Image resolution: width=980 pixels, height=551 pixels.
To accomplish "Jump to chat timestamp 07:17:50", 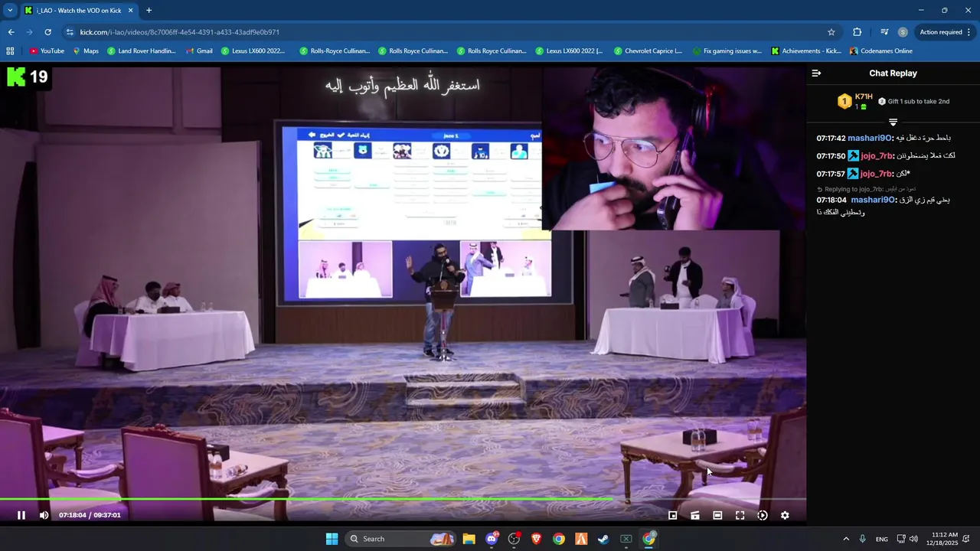I will click(831, 156).
